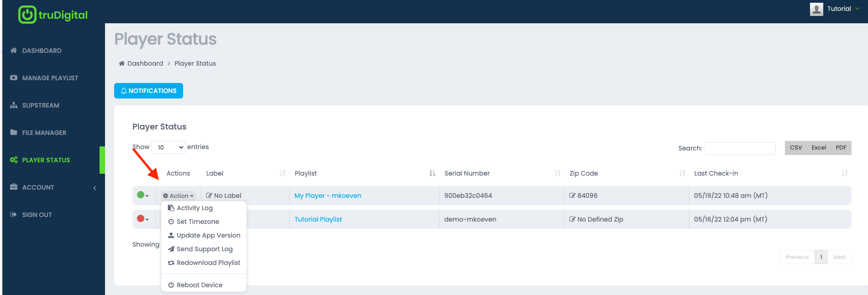Click the bell icon on Notifications button
Image resolution: width=868 pixels, height=295 pixels.
[x=123, y=91]
